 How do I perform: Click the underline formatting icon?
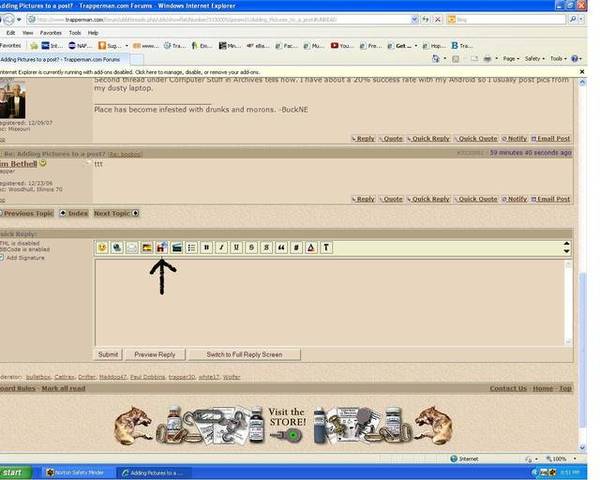point(237,247)
